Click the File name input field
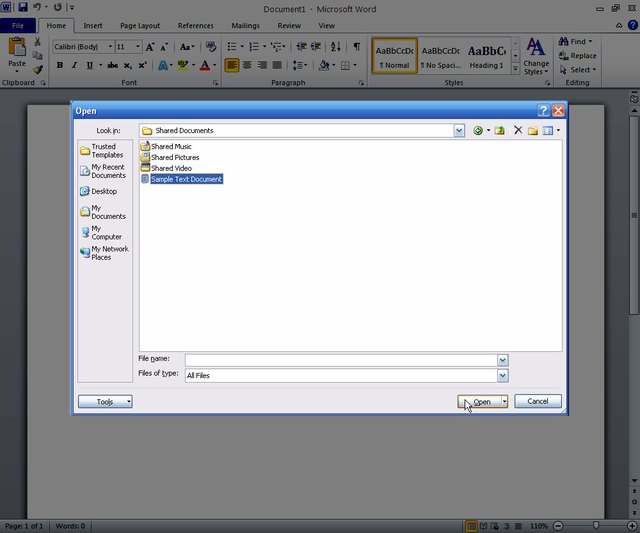Screen dimensions: 640x533 click(341, 360)
